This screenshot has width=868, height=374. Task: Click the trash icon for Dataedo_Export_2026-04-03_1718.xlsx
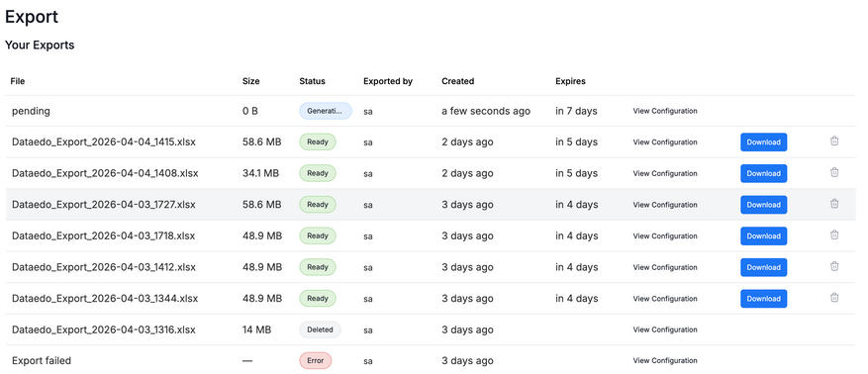click(x=834, y=235)
